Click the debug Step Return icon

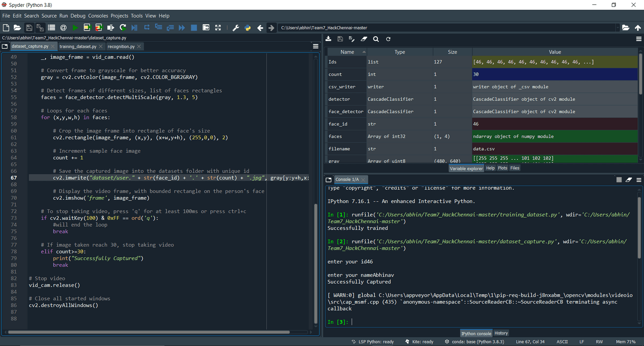pos(170,28)
